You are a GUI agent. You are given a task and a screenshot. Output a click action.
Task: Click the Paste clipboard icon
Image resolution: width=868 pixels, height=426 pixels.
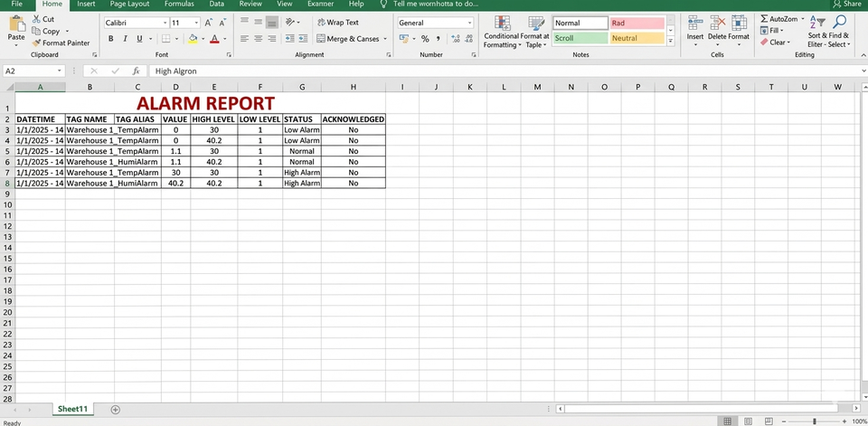(16, 24)
